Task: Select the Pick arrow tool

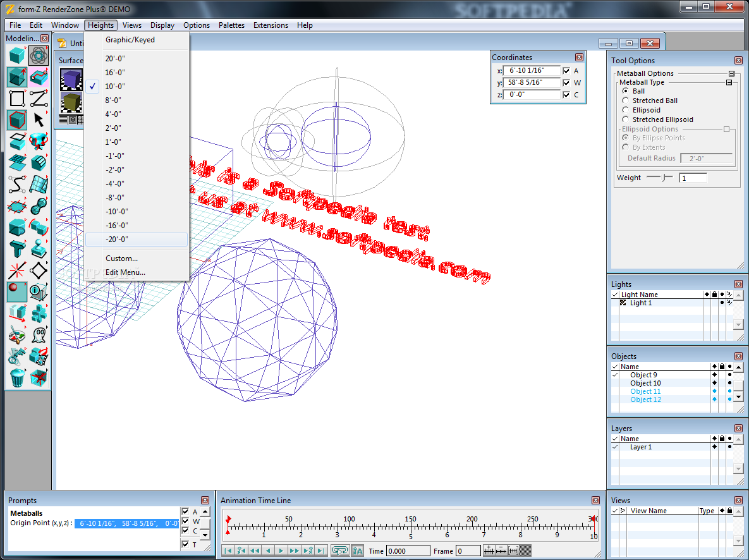Action: 39,120
